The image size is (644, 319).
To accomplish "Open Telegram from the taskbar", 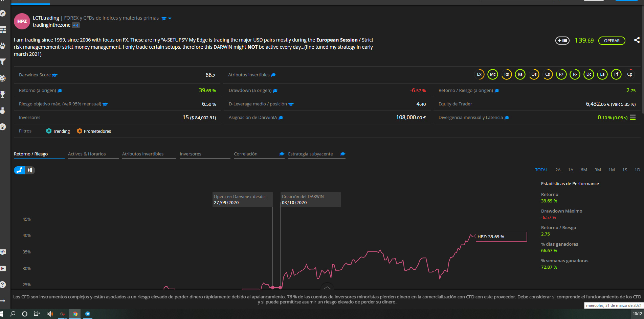I will tap(88, 314).
